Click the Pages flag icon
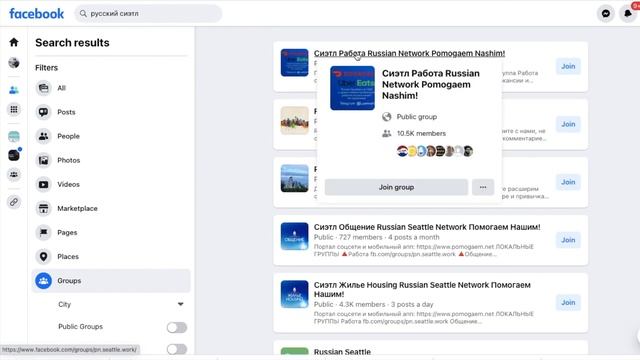The image size is (640, 360). pyautogui.click(x=43, y=233)
